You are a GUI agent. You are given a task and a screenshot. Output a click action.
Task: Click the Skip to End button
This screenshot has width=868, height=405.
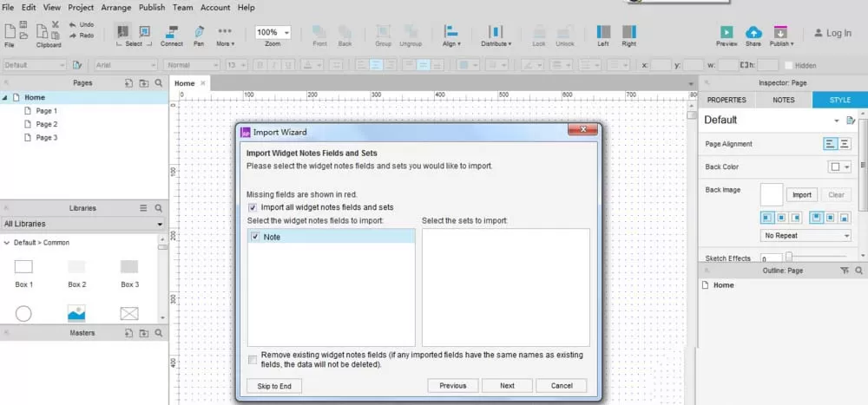(274, 386)
